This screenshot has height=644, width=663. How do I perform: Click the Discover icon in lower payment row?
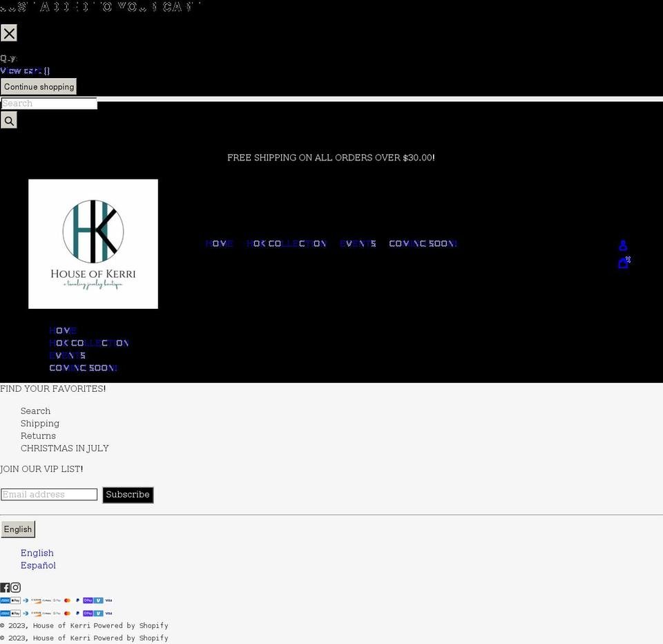coord(37,613)
